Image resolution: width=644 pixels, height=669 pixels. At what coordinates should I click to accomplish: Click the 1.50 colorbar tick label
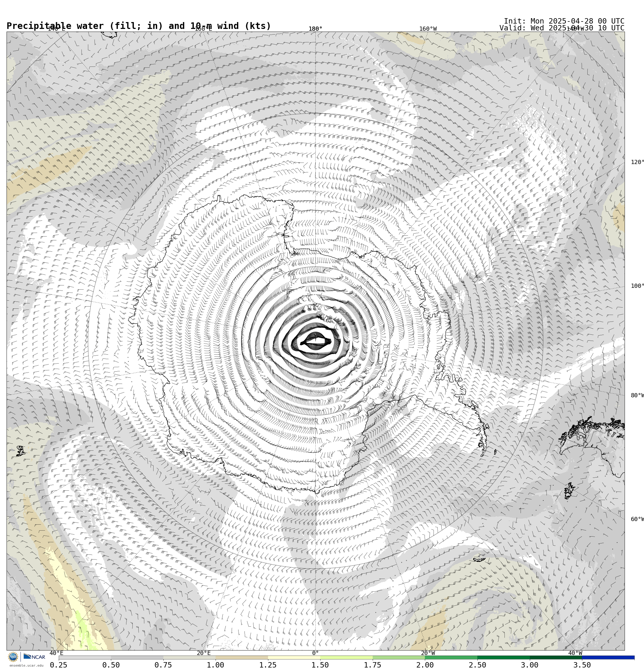tap(321, 665)
